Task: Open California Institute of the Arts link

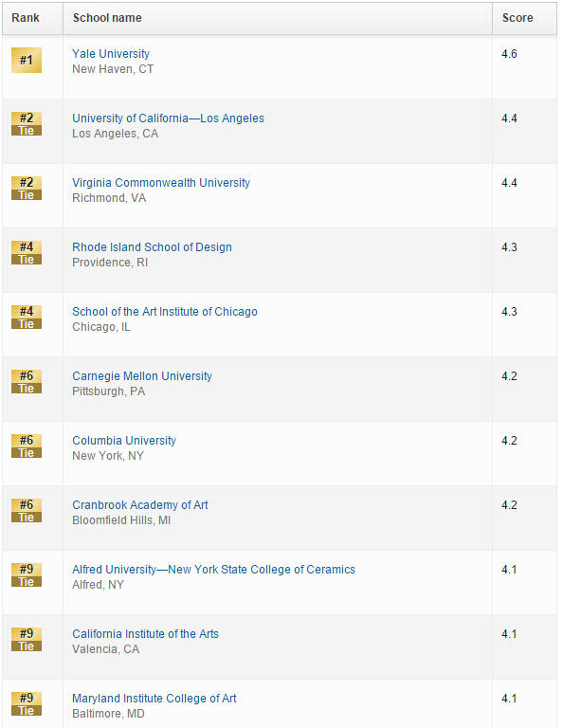Action: point(145,634)
